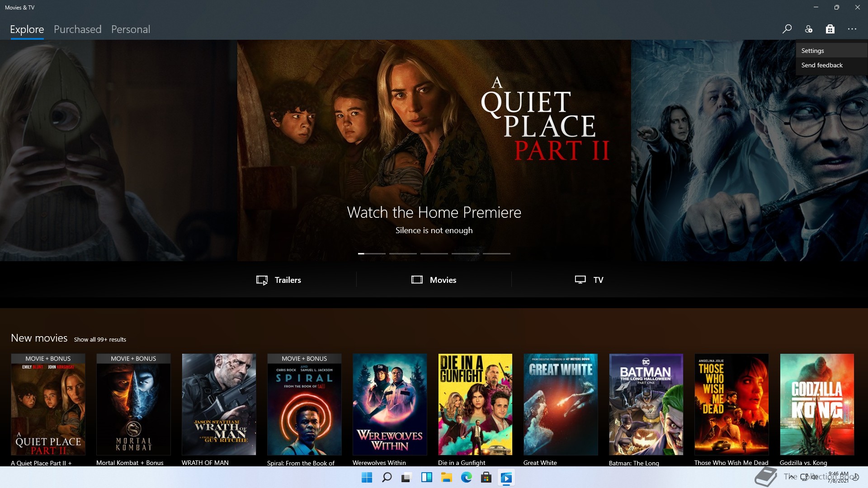Open Batman The Long Halloween poster
The width and height of the screenshot is (868, 488).
tap(646, 404)
